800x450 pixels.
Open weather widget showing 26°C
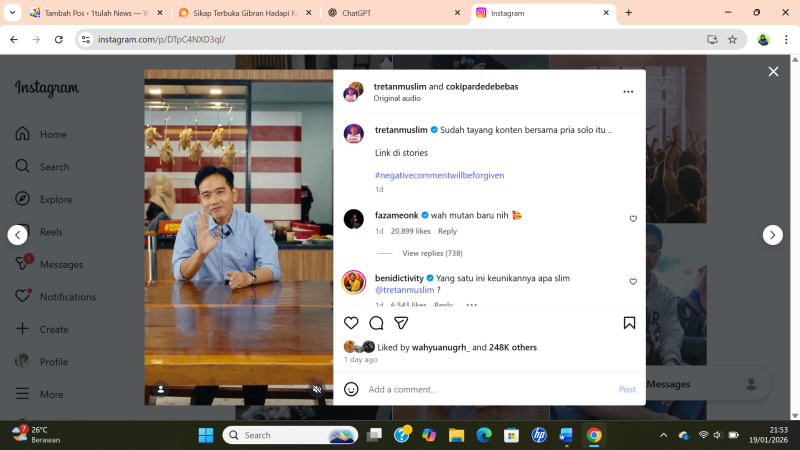36,435
